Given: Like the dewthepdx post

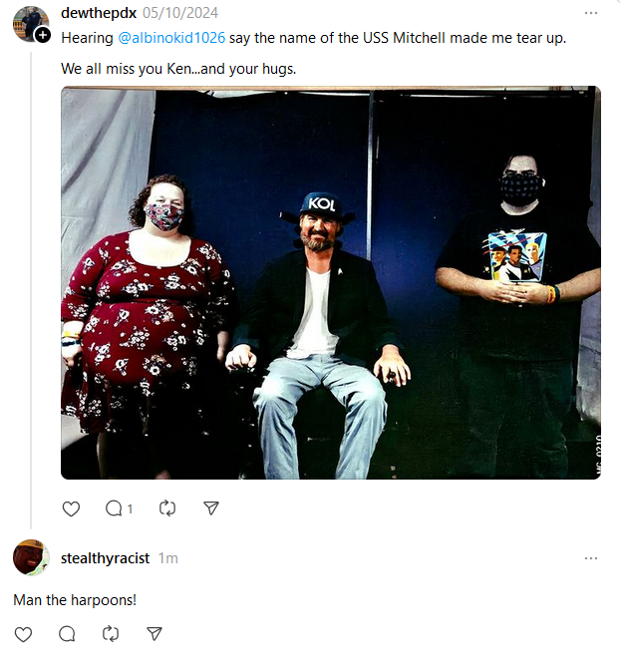Looking at the screenshot, I should click(x=71, y=508).
